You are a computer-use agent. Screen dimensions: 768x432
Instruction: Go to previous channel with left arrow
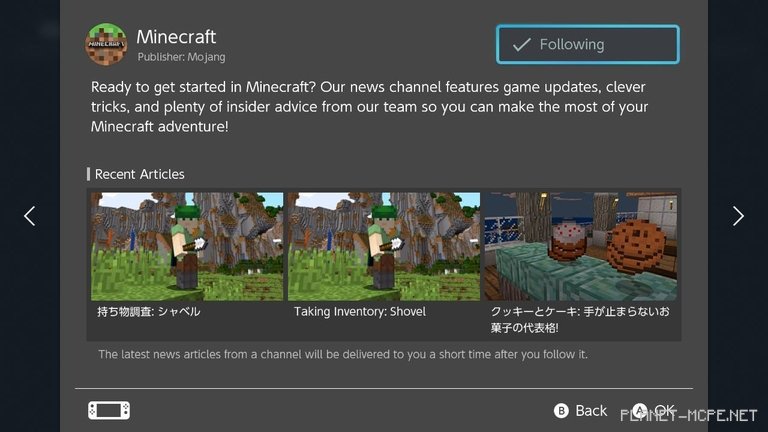click(x=29, y=215)
